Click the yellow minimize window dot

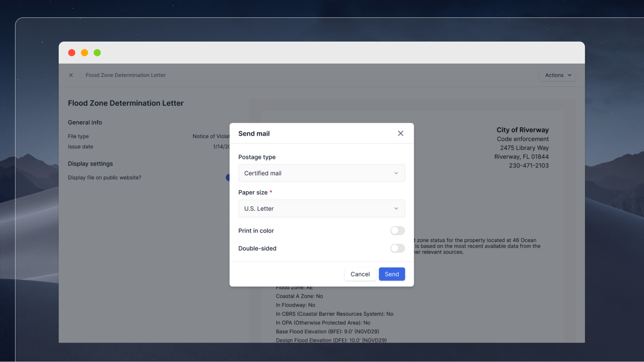point(85,53)
